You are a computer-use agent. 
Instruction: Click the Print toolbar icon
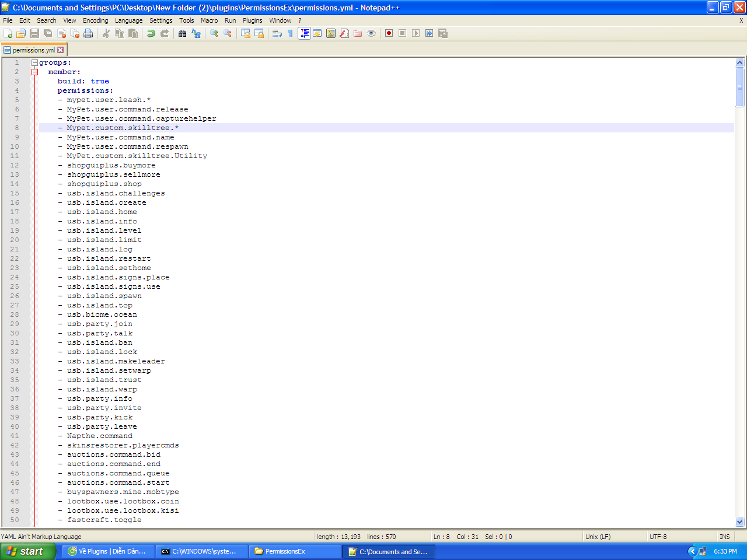pos(88,33)
